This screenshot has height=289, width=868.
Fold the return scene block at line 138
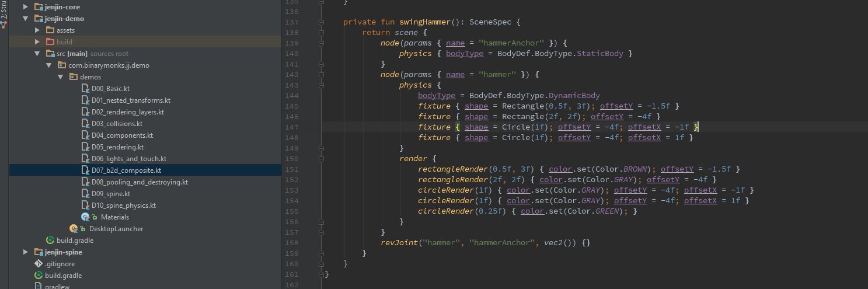(x=322, y=33)
